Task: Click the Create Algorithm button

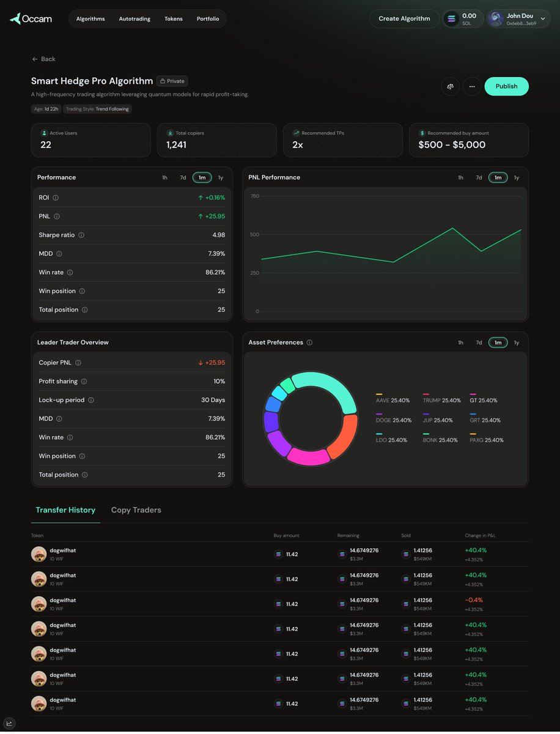Action: click(x=404, y=18)
